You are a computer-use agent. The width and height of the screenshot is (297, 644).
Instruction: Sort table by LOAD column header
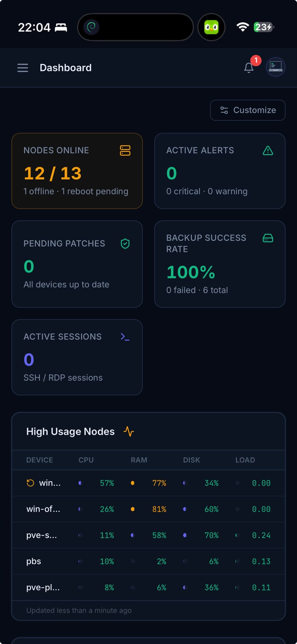click(245, 460)
